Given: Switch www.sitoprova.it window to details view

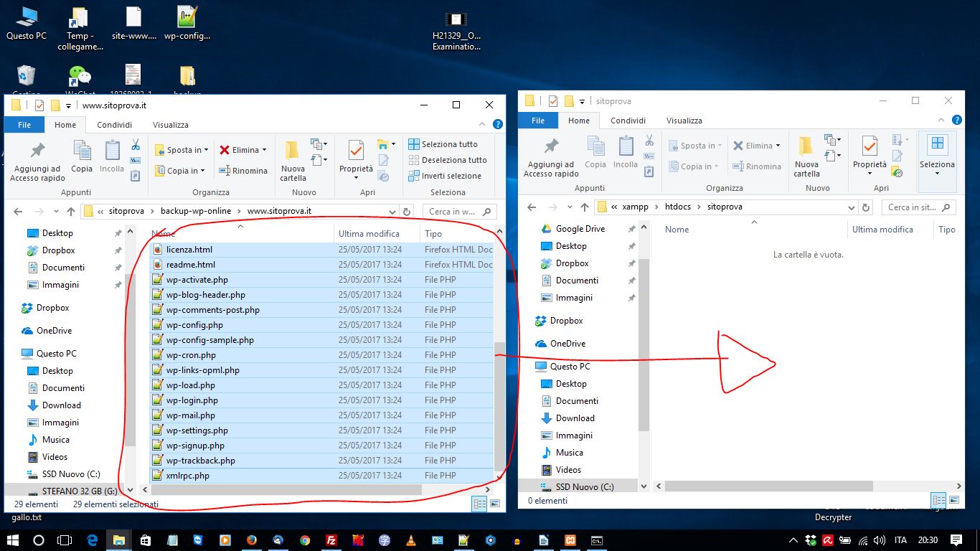Looking at the screenshot, I should [479, 504].
